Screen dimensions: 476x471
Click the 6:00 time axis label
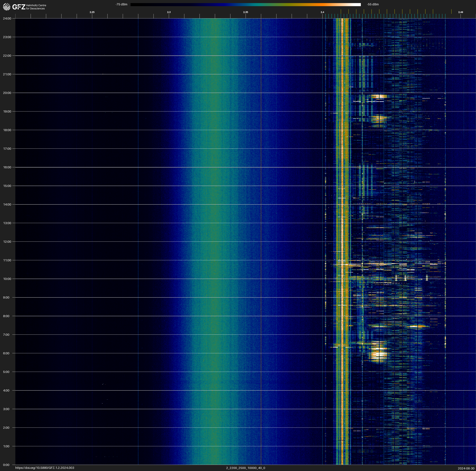tap(6, 353)
